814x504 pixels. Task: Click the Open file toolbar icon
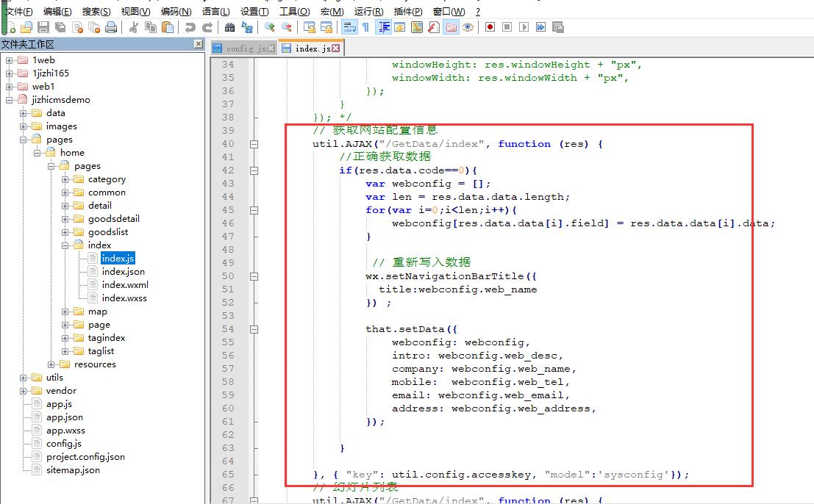pyautogui.click(x=26, y=27)
